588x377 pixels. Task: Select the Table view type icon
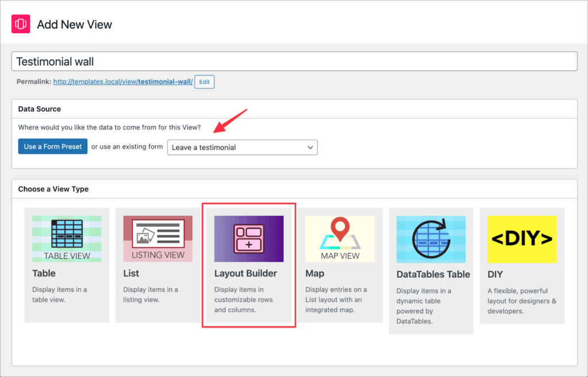67,238
